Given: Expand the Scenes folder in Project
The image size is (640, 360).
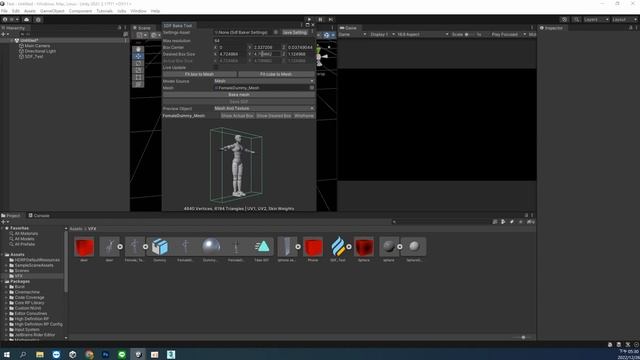Looking at the screenshot, I should pyautogui.click(x=7, y=271).
